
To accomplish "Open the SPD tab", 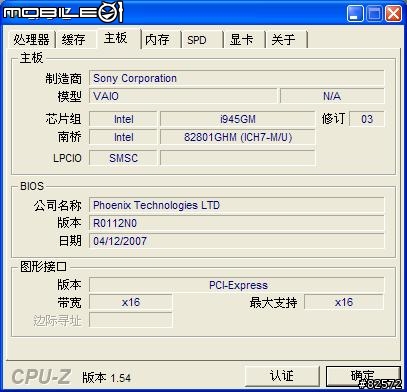I will 201,40.
